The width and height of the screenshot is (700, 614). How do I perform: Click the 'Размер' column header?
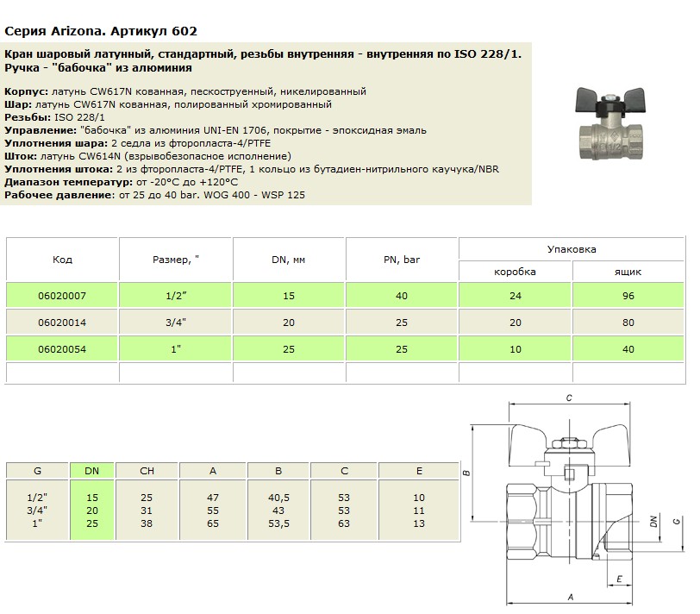[x=176, y=260]
